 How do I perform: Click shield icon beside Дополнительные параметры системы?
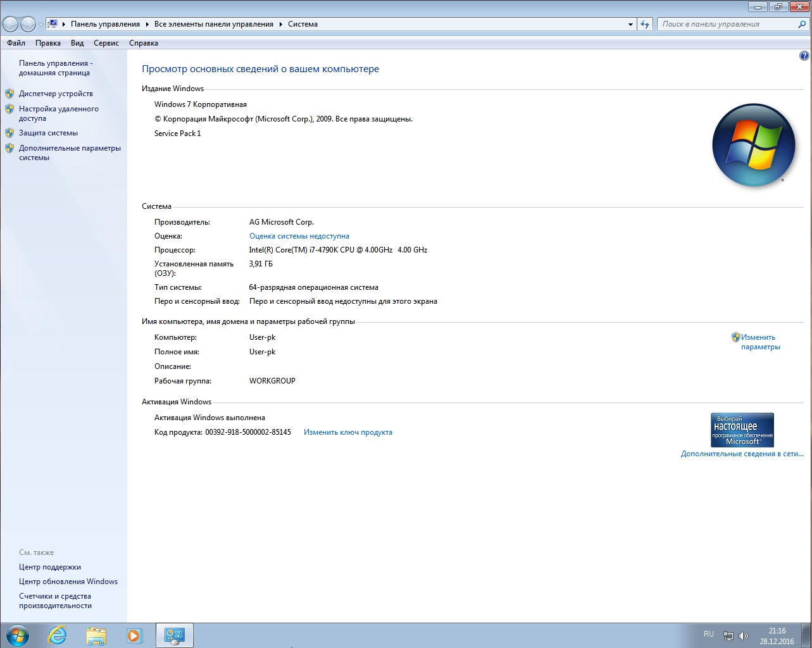tap(9, 148)
